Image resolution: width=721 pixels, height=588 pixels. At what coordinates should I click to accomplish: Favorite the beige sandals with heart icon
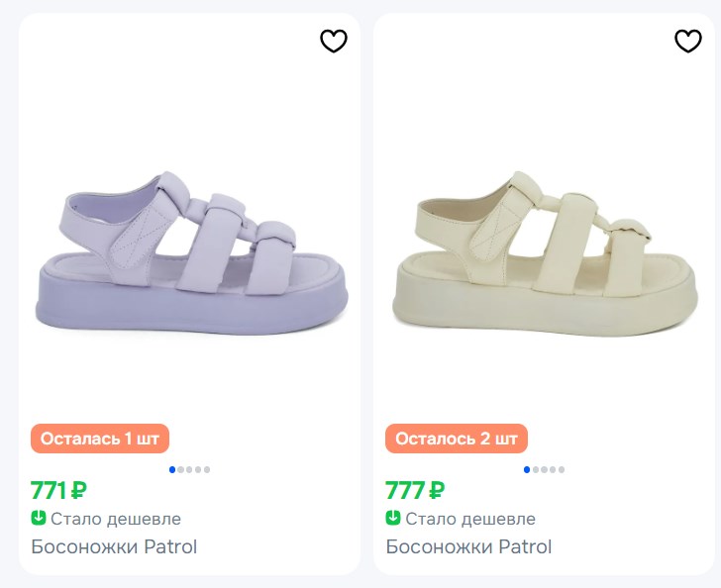coord(688,41)
